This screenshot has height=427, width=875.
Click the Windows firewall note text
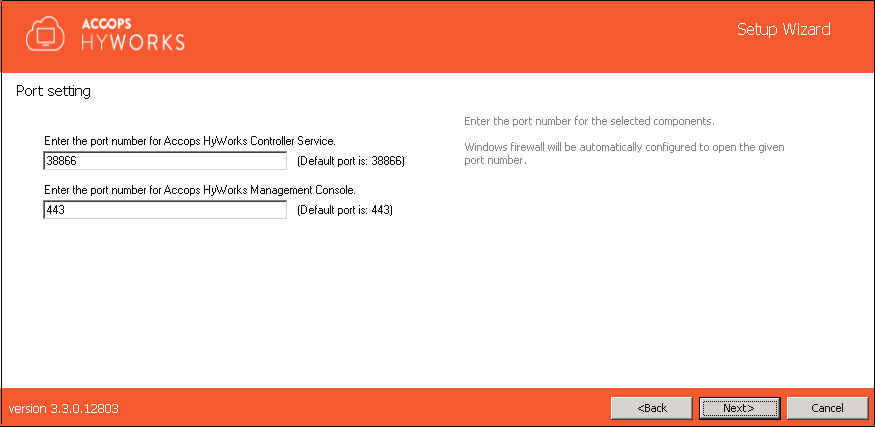[624, 154]
